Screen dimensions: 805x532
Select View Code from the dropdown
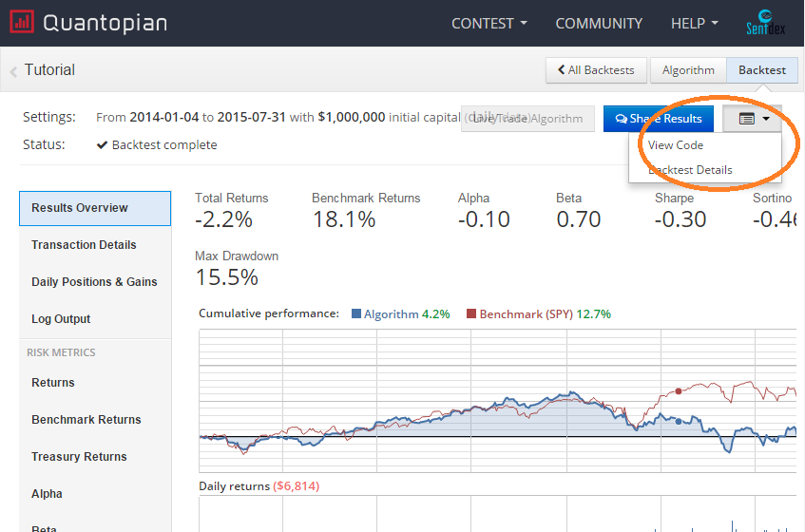(x=676, y=145)
